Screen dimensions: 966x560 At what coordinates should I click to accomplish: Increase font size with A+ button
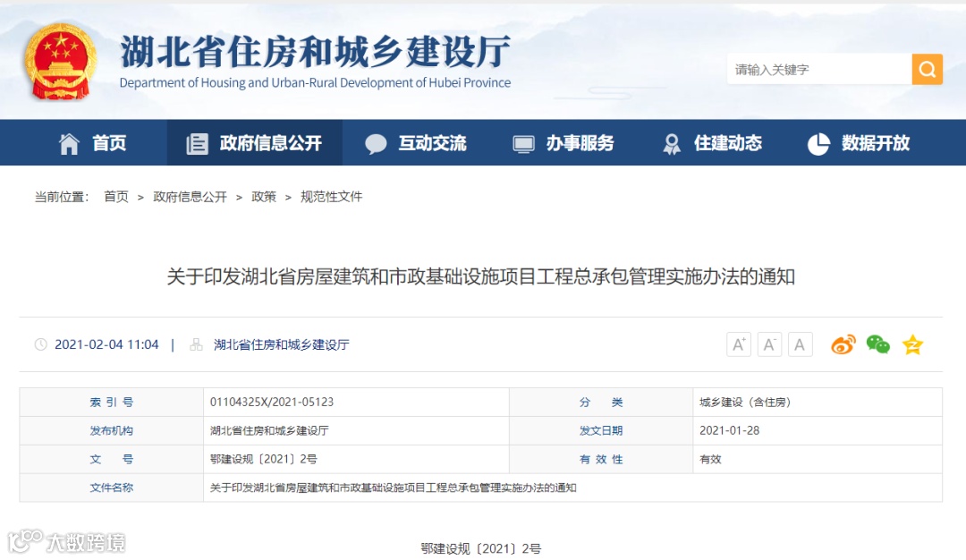coord(739,344)
